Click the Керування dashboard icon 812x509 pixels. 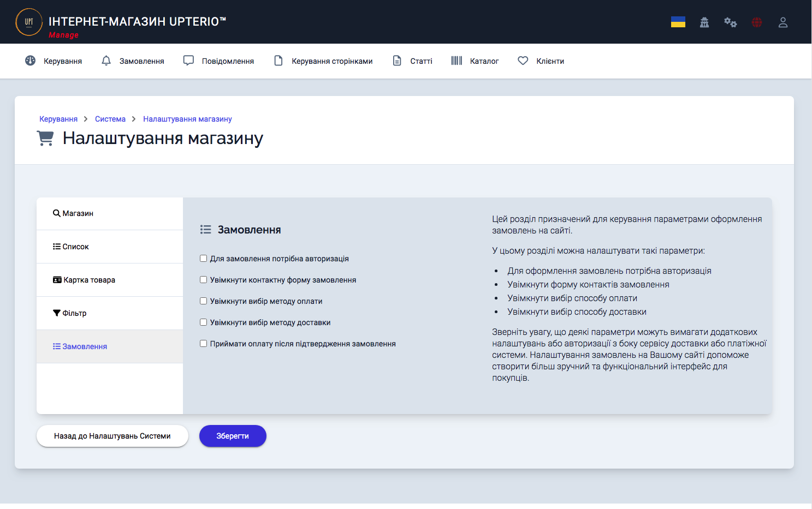pos(31,61)
